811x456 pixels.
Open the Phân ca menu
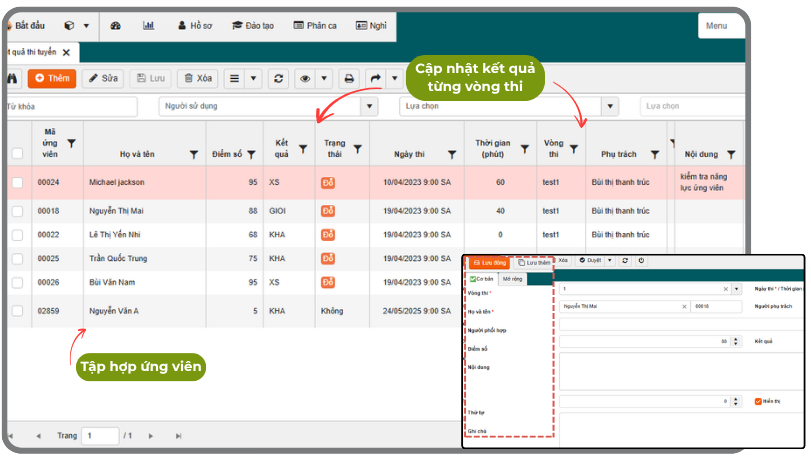(x=315, y=25)
